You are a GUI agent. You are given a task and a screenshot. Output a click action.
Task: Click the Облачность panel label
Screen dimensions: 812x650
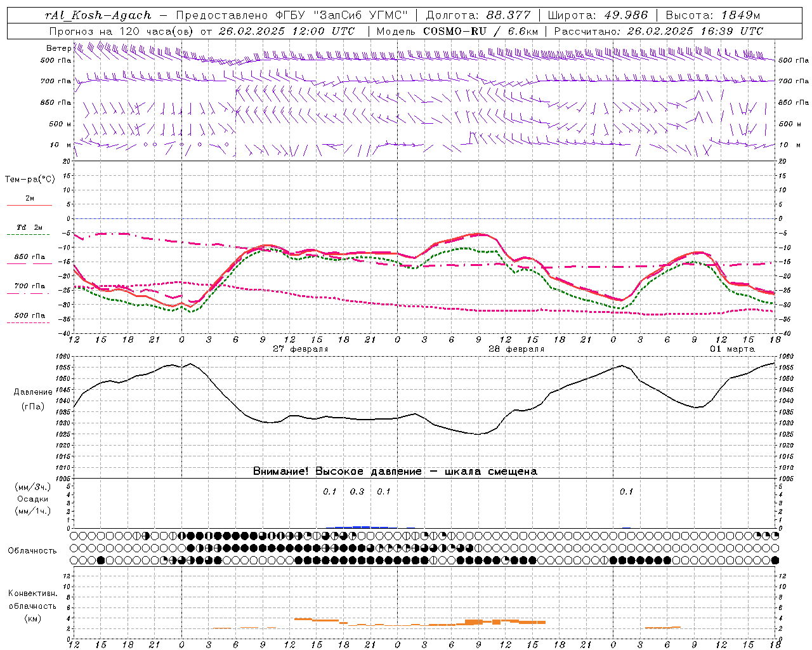coord(32,550)
